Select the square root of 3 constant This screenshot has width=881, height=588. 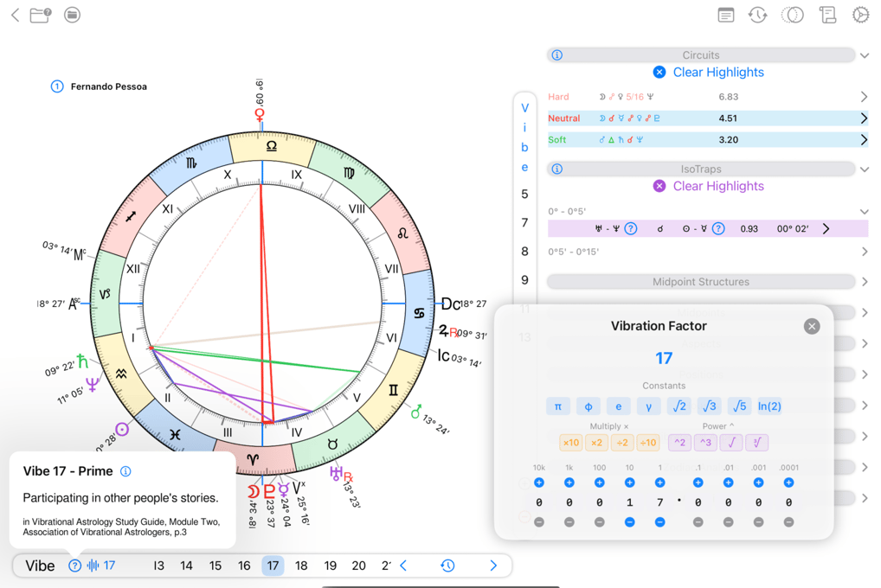pos(710,406)
